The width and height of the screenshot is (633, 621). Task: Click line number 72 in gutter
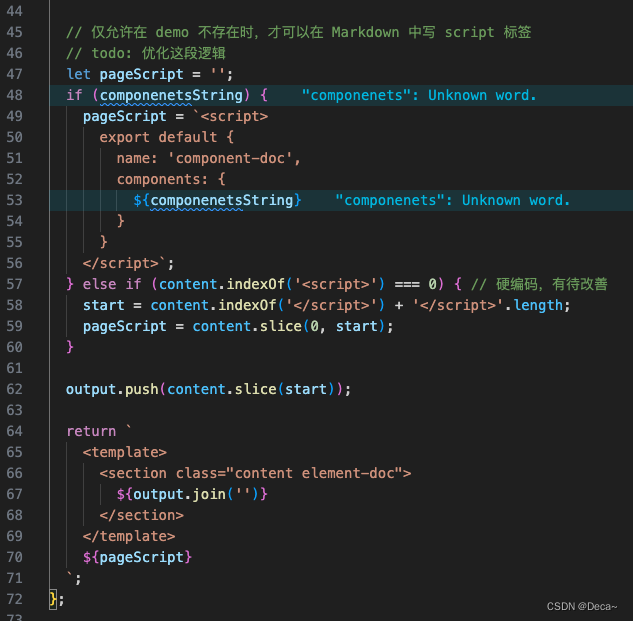pos(15,599)
